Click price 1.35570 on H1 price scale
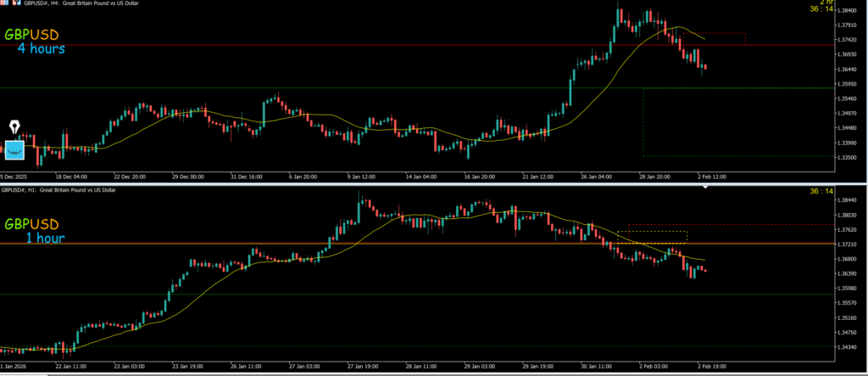The height and width of the screenshot is (376, 868). click(848, 303)
